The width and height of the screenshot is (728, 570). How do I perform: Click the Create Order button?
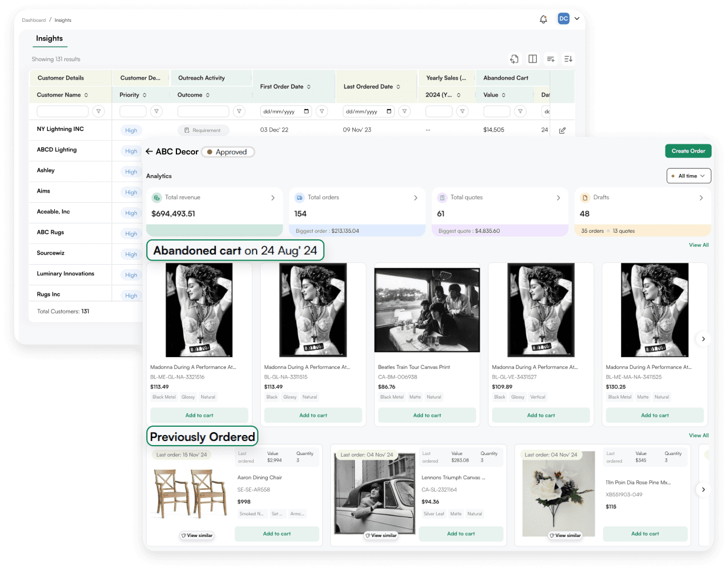(x=688, y=151)
